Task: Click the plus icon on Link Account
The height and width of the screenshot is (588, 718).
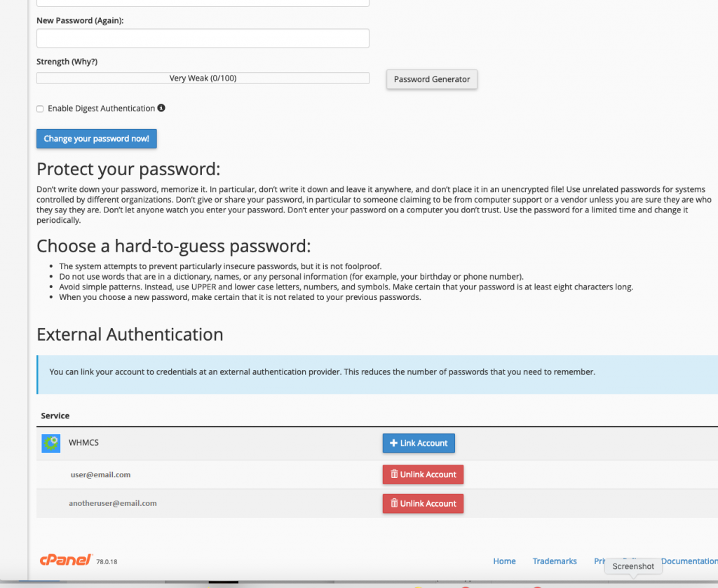Action: [393, 443]
